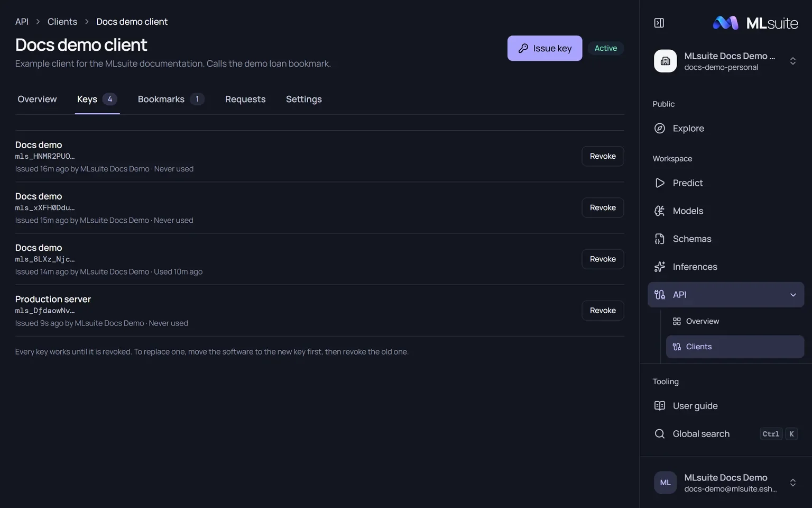Click the Bookmarks count badge 1

(197, 99)
